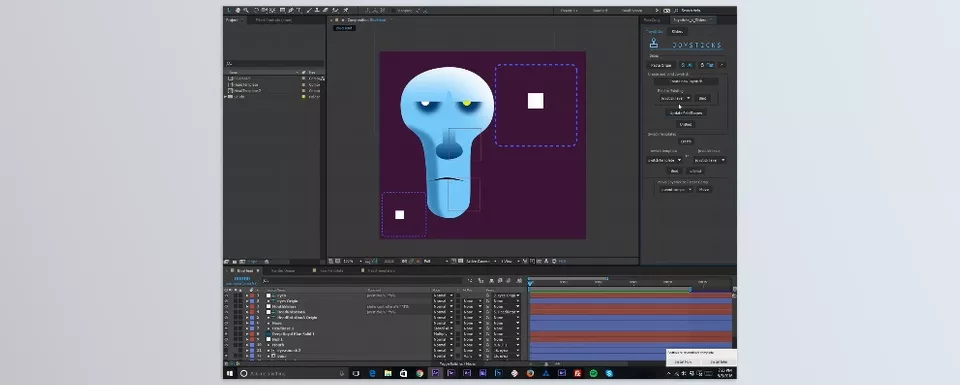Screen dimensions: 960x385
Task: Click Bind beside the Joystick Binding dropdown
Action: tap(703, 98)
